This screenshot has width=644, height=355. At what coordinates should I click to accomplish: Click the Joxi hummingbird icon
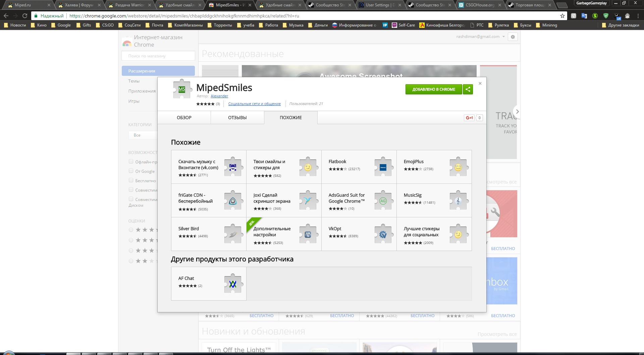click(x=308, y=200)
